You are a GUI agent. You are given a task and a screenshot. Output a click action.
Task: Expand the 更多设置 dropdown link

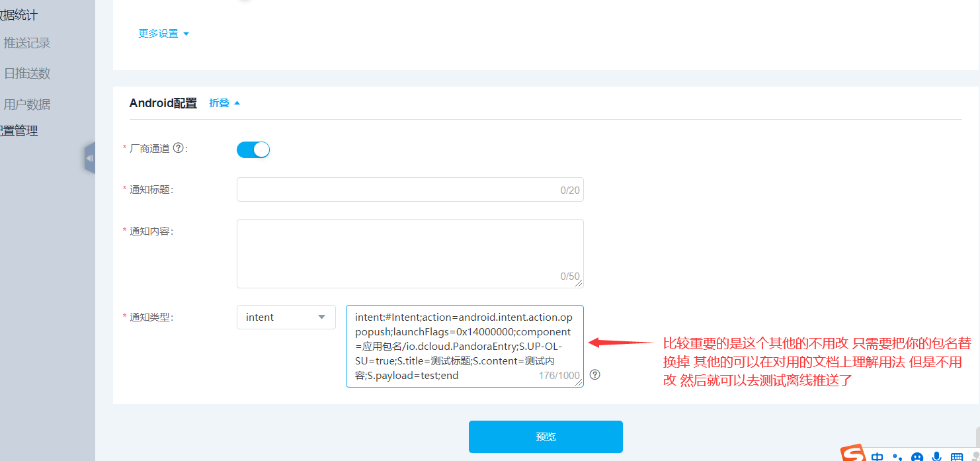[163, 34]
